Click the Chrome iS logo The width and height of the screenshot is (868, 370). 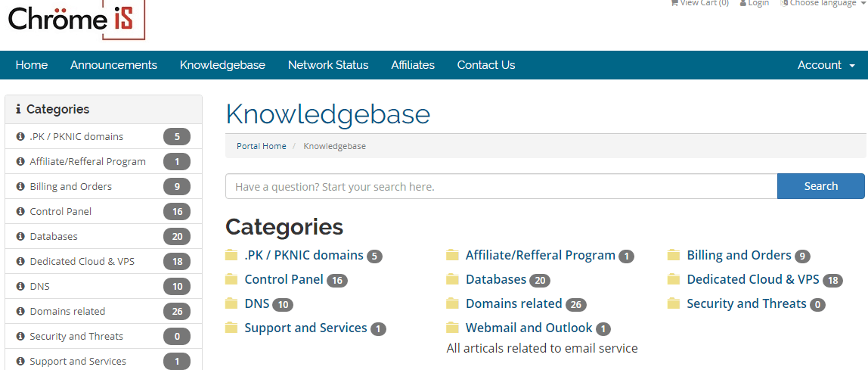click(77, 20)
